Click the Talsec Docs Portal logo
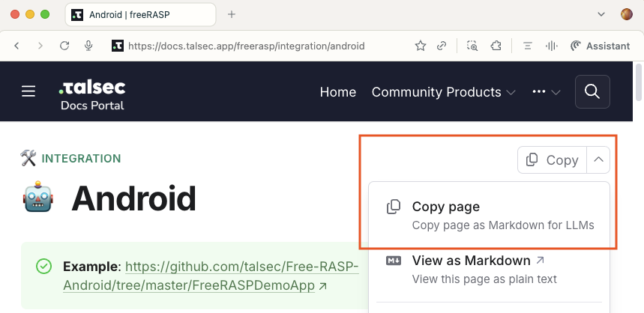The width and height of the screenshot is (644, 313). coord(91,94)
